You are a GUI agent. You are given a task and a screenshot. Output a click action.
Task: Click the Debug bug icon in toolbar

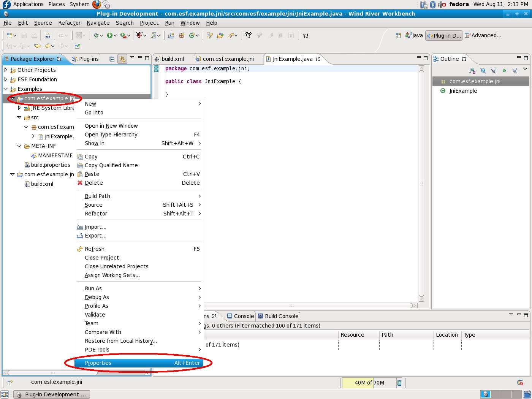point(97,35)
